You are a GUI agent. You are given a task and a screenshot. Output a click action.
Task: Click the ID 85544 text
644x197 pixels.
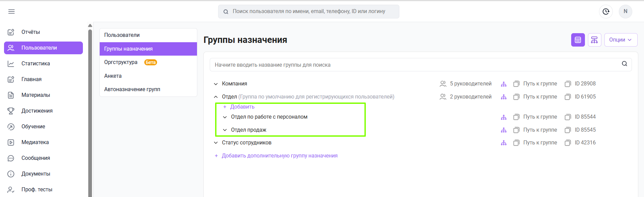[585, 117]
